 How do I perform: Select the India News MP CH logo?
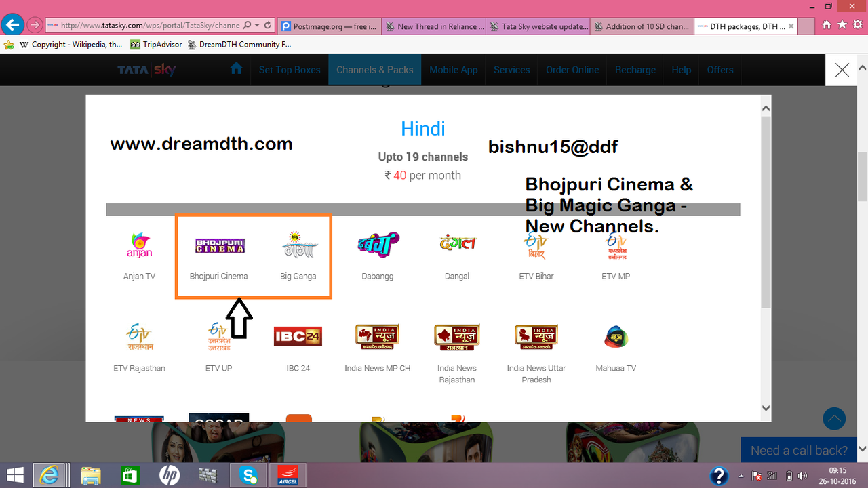(x=377, y=337)
